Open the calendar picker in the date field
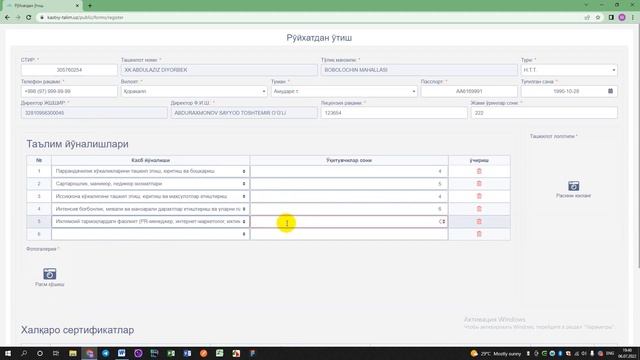The width and height of the screenshot is (640, 360). click(x=610, y=91)
